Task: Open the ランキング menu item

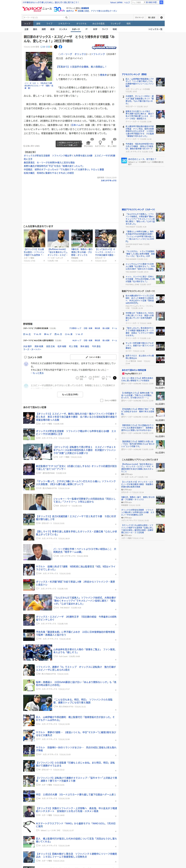Action: (x=115, y=24)
